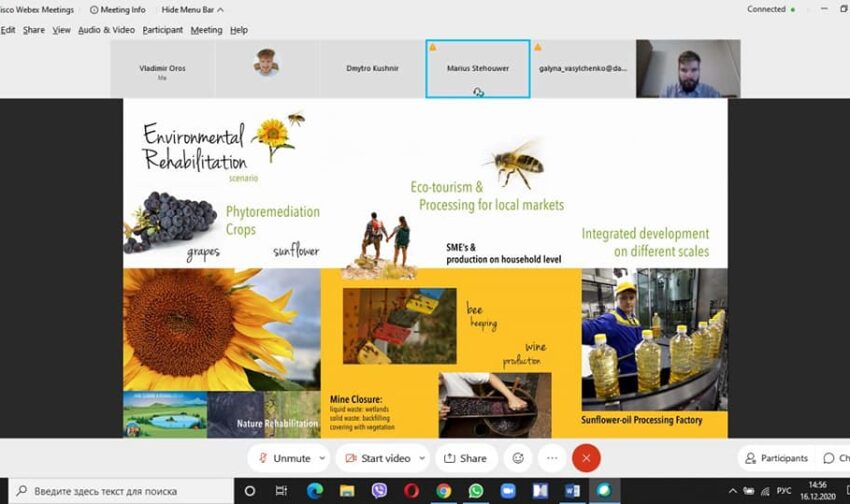Expand audio options arrow beside Unmute
This screenshot has width=850, height=504.
tap(322, 458)
